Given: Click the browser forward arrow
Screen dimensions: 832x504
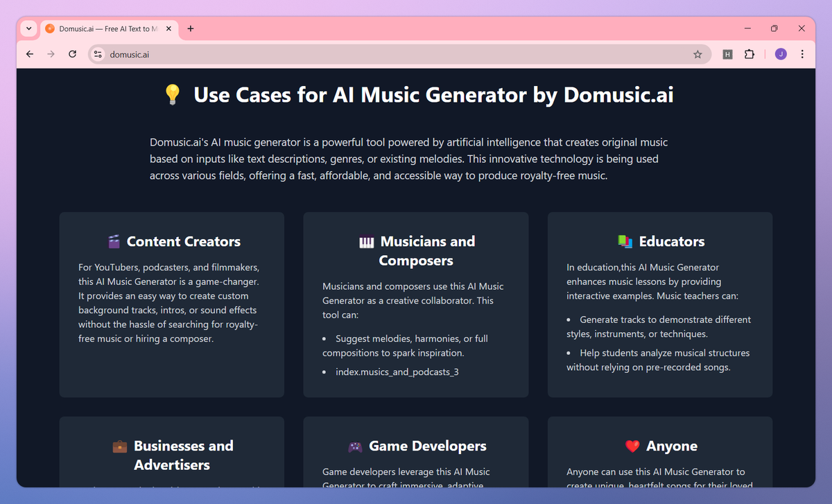Looking at the screenshot, I should coord(51,54).
